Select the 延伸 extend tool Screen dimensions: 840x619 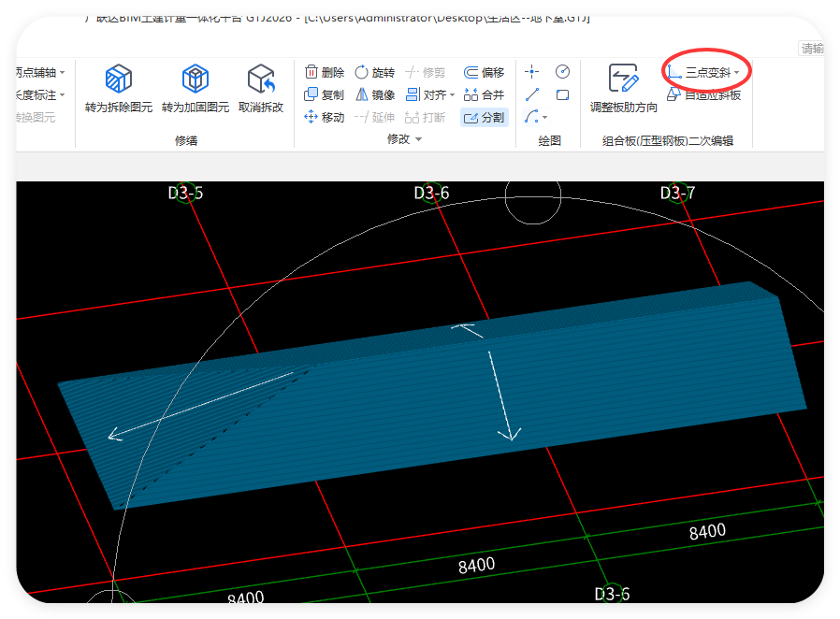(374, 117)
